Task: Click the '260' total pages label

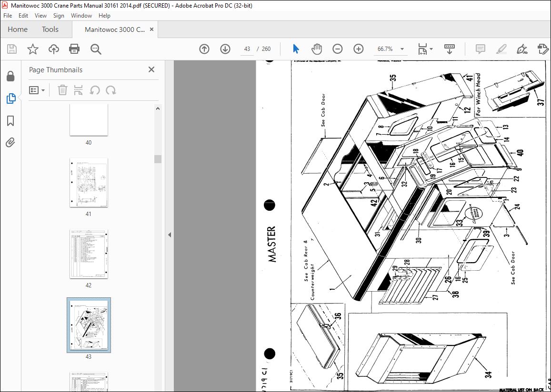Action: pyautogui.click(x=266, y=49)
